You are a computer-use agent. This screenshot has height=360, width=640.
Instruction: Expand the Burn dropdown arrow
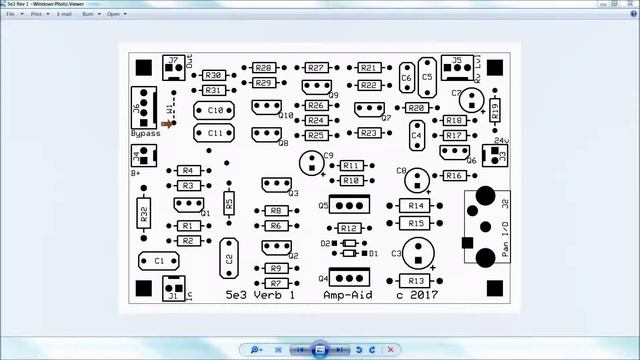click(99, 14)
